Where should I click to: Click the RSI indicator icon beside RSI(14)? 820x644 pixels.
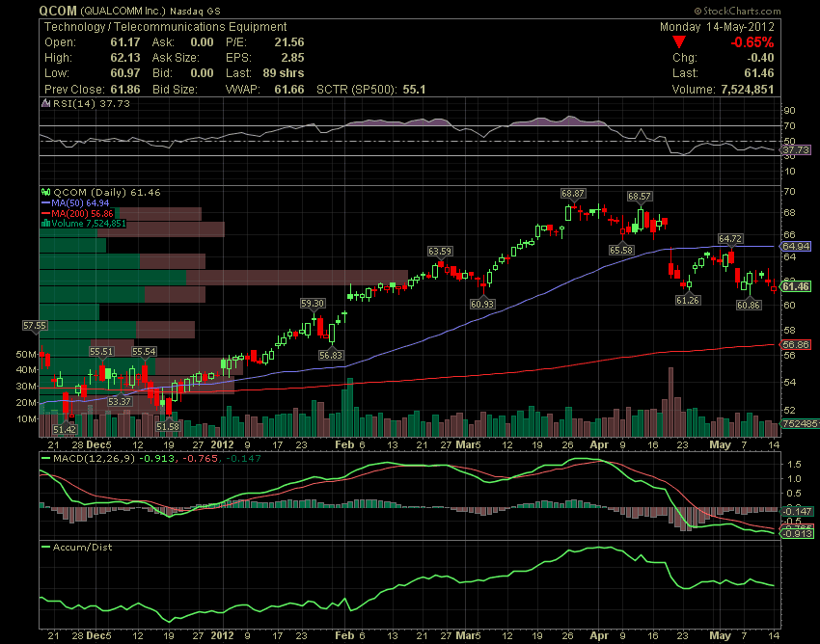(46, 103)
